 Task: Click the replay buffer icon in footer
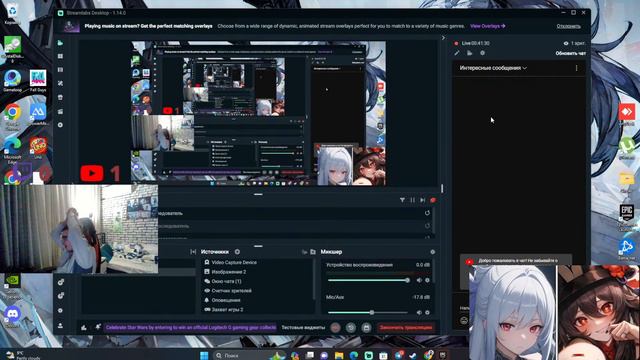coord(351,327)
